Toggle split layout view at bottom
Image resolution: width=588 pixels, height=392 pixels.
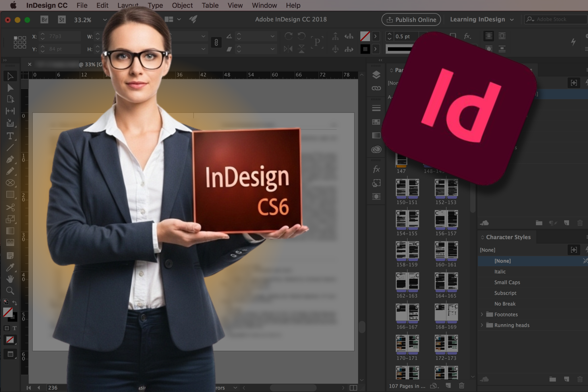click(x=353, y=388)
